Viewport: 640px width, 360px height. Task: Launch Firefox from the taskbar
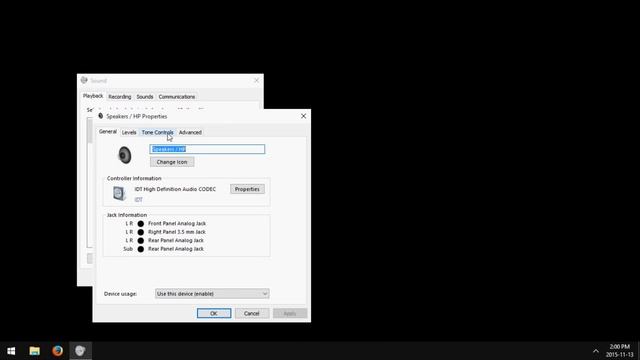coord(58,351)
